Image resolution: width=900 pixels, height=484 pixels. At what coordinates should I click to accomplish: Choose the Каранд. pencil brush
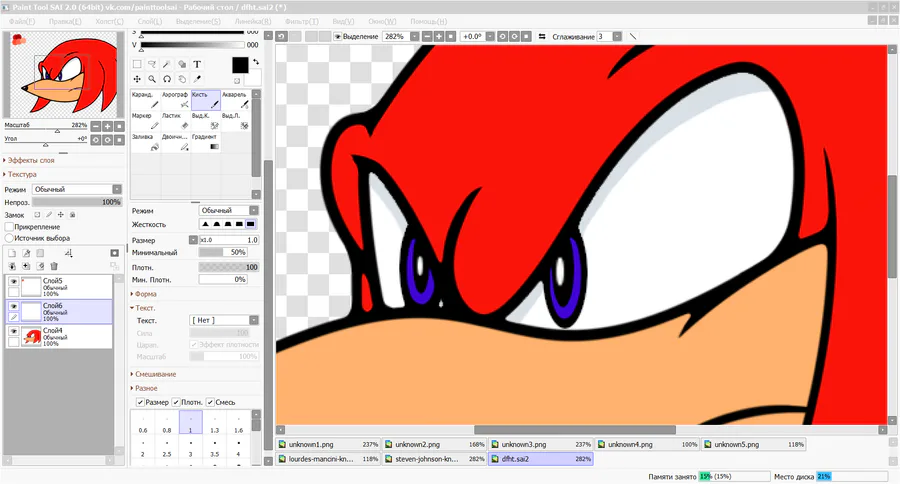(146, 100)
